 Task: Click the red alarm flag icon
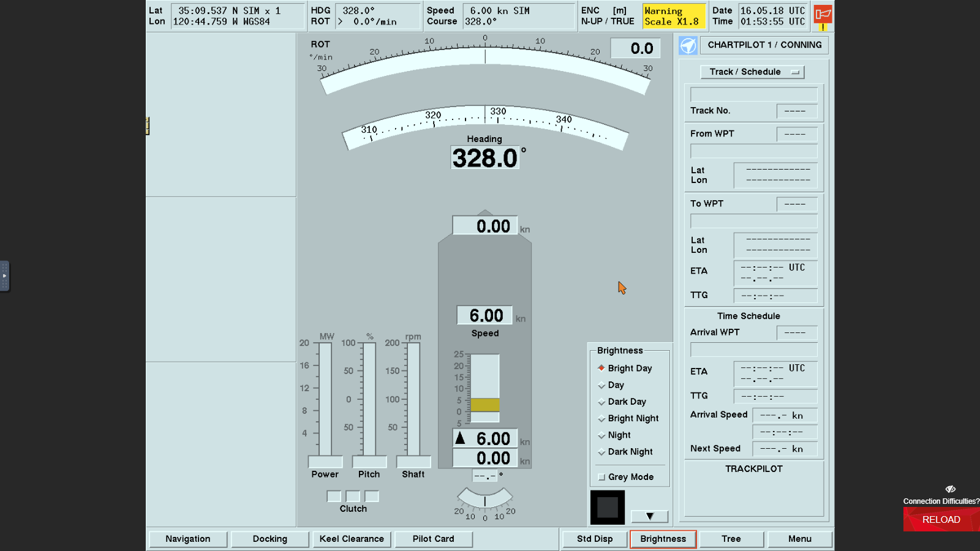pos(823,13)
